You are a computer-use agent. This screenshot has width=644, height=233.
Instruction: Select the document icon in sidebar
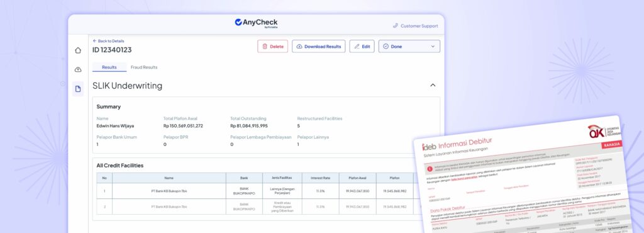click(78, 89)
